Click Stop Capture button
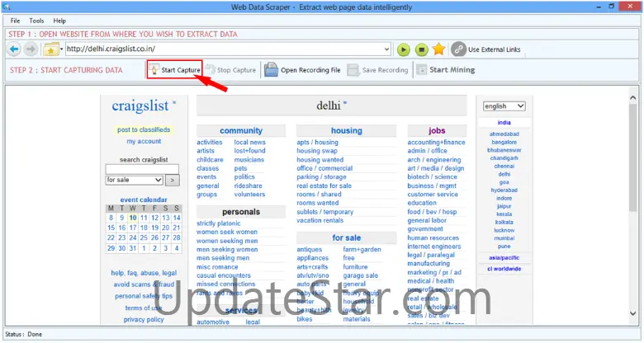This screenshot has width=644, height=343. [231, 70]
